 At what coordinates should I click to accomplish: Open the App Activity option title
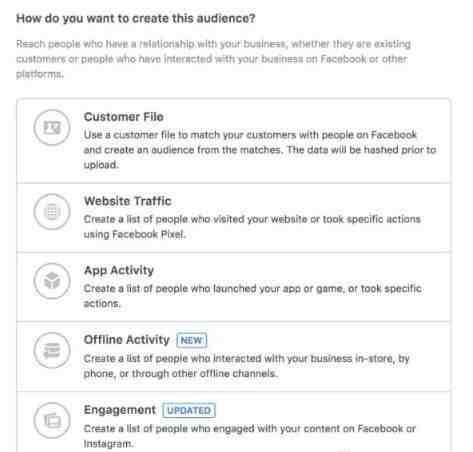tap(119, 270)
